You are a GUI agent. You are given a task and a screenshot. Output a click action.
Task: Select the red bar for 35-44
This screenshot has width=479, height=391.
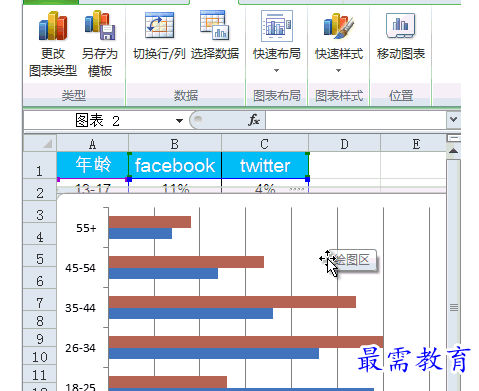coord(232,302)
